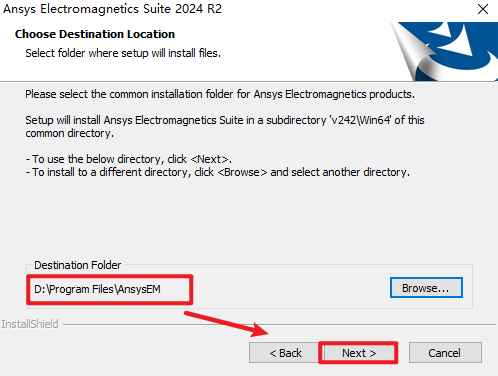Go back with the < Back button
The height and width of the screenshot is (376, 498).
[285, 353]
